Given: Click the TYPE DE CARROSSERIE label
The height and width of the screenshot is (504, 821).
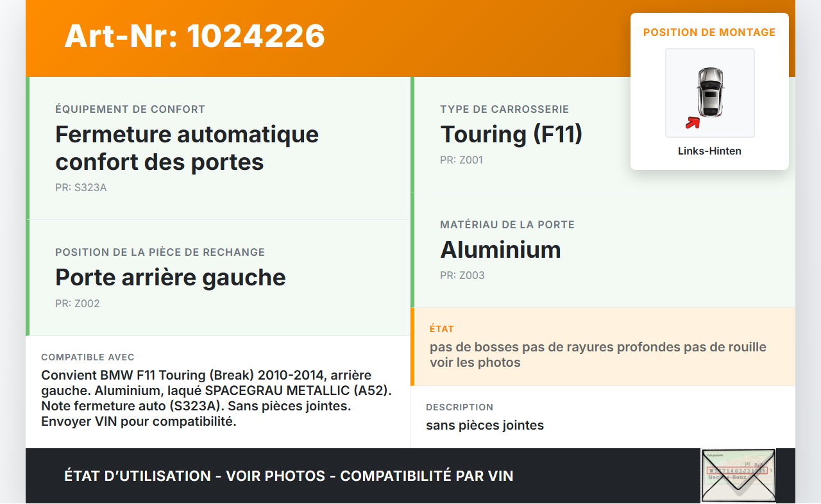Looking at the screenshot, I should tap(505, 110).
